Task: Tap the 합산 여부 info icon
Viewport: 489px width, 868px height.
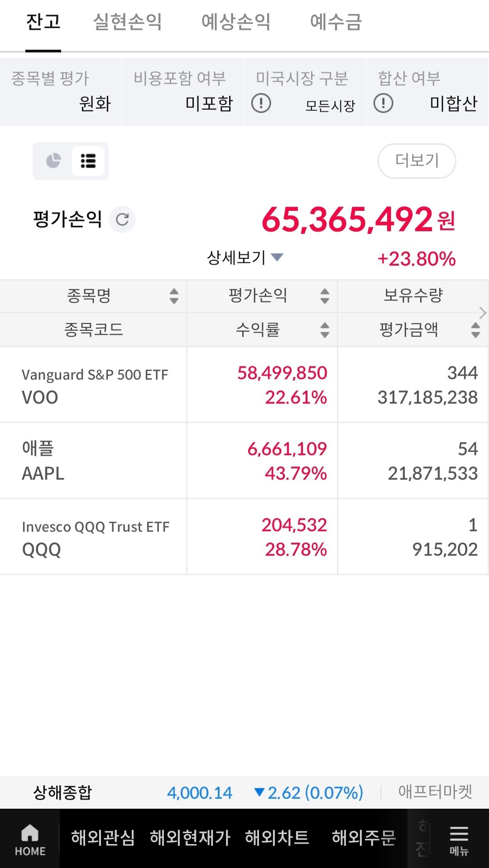Action: [x=383, y=103]
